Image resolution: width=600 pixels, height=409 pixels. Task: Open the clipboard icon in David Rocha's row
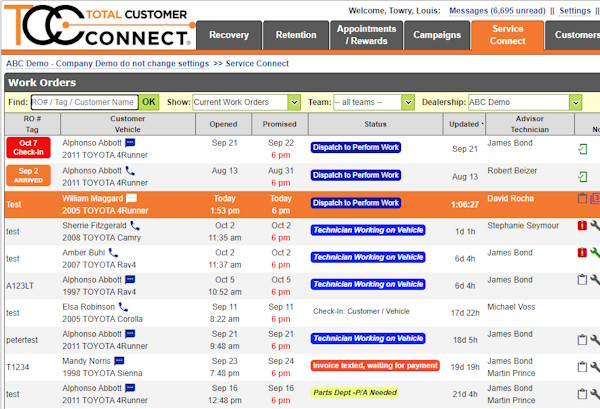point(581,198)
